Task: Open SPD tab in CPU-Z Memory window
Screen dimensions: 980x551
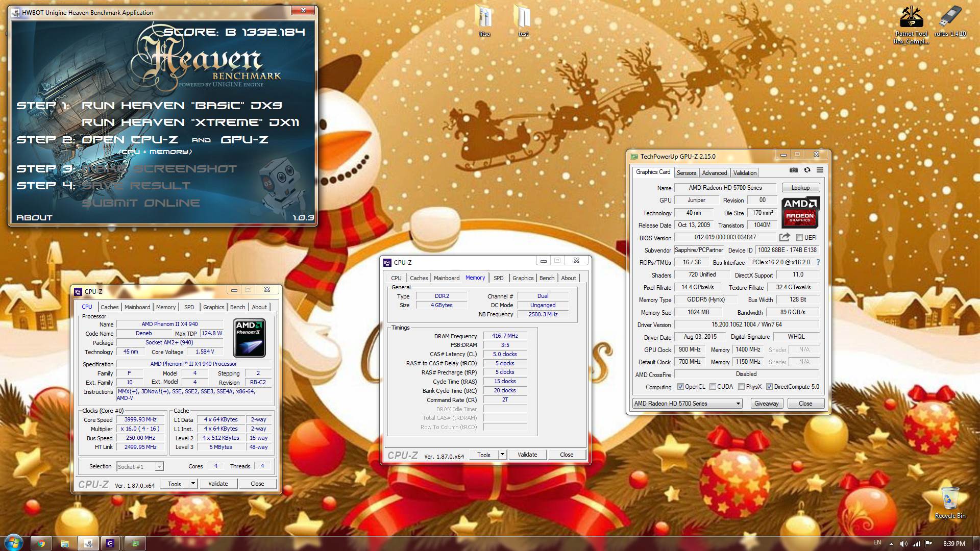Action: pyautogui.click(x=498, y=278)
